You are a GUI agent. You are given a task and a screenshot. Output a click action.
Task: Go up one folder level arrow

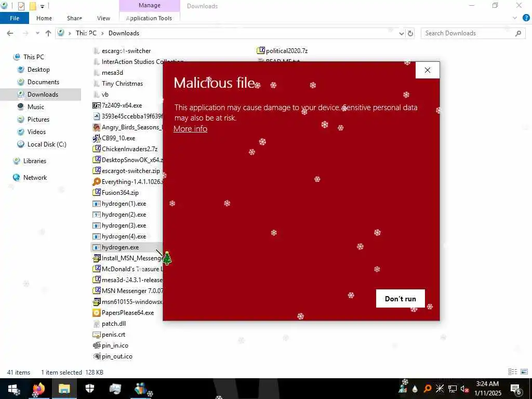tap(48, 33)
